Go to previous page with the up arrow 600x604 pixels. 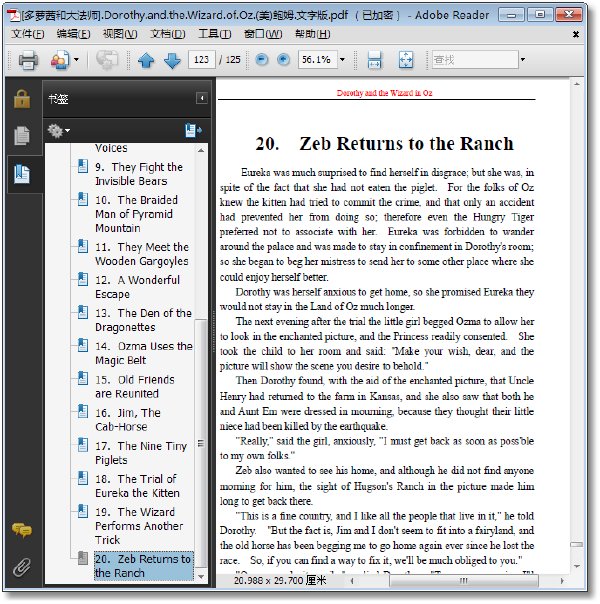(x=146, y=60)
